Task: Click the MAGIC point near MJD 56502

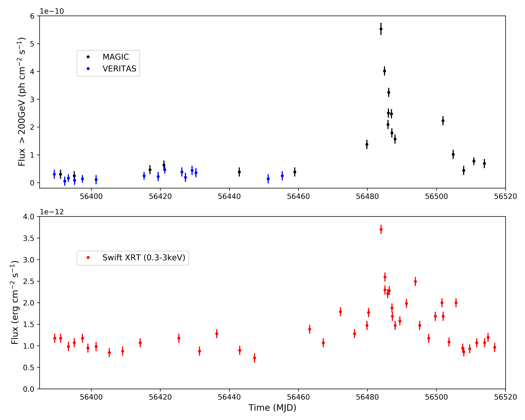Action: (443, 121)
